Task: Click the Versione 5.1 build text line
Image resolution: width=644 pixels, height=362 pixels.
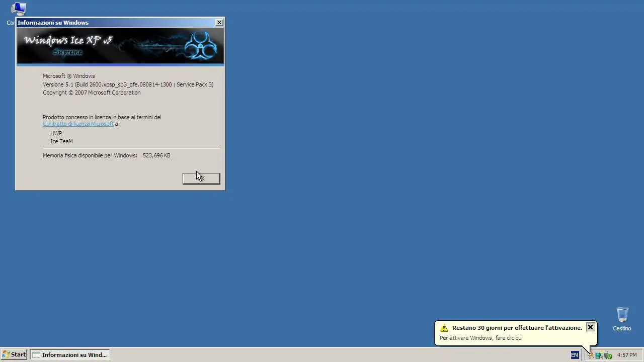Action: [x=128, y=84]
